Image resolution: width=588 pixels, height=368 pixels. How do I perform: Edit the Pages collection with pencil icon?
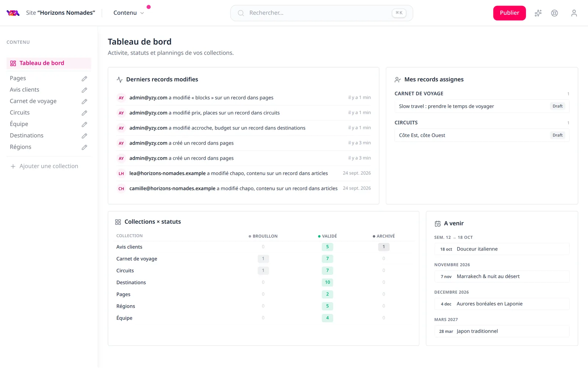coord(85,78)
